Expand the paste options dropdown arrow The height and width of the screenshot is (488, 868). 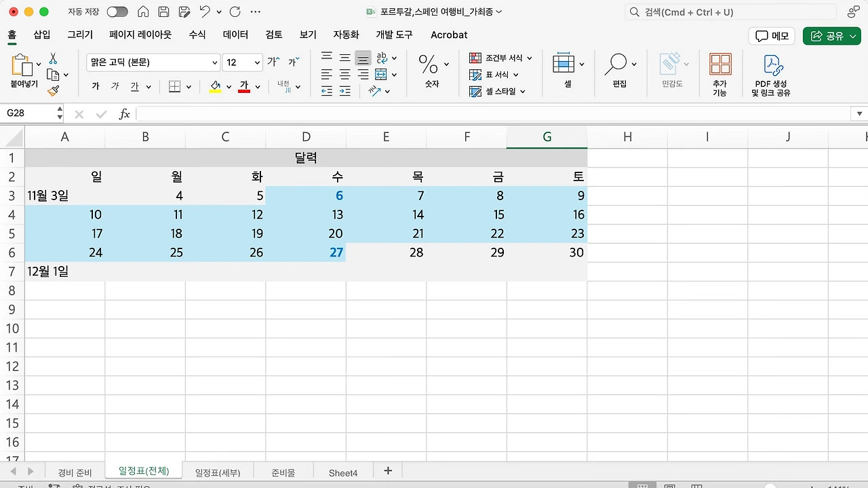[39, 64]
